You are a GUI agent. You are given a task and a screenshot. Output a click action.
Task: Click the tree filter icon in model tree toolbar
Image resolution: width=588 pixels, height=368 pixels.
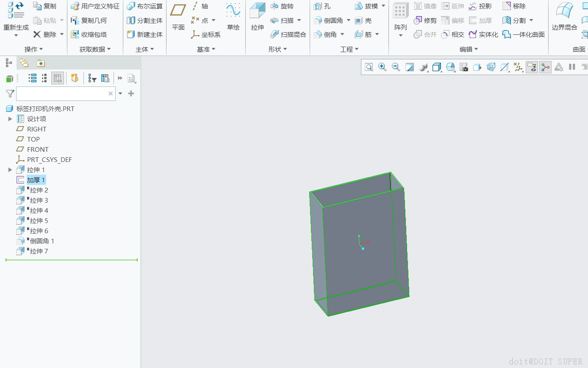92,78
